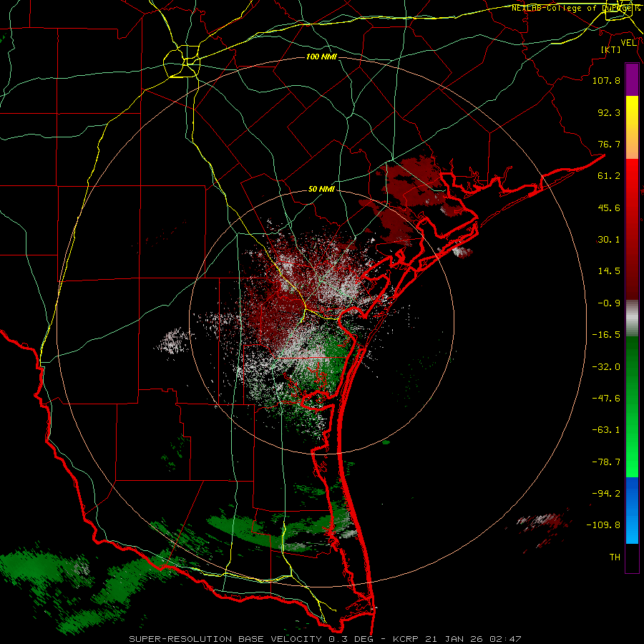644x644 pixels.
Task: Click the 107.8 legend value
Action: [606, 80]
